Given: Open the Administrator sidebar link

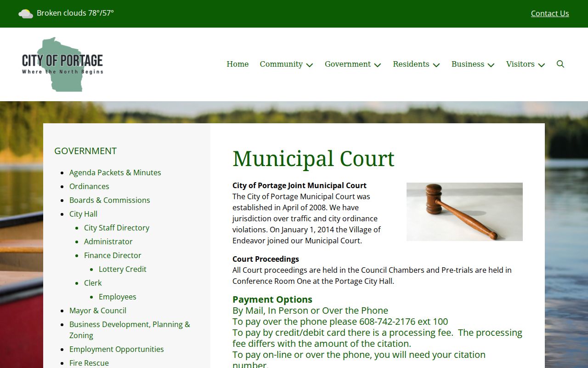Looking at the screenshot, I should click(x=108, y=241).
